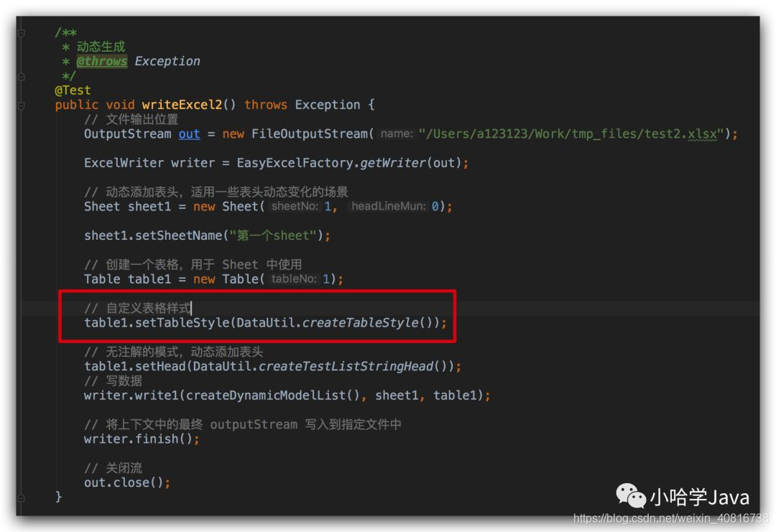
Task: Click the setSheetName method call
Action: pyautogui.click(x=179, y=235)
